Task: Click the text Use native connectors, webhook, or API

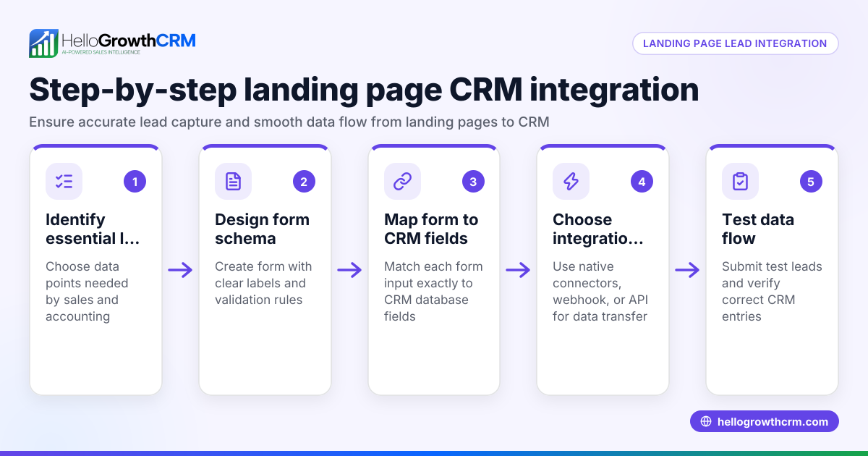Action: click(x=600, y=291)
